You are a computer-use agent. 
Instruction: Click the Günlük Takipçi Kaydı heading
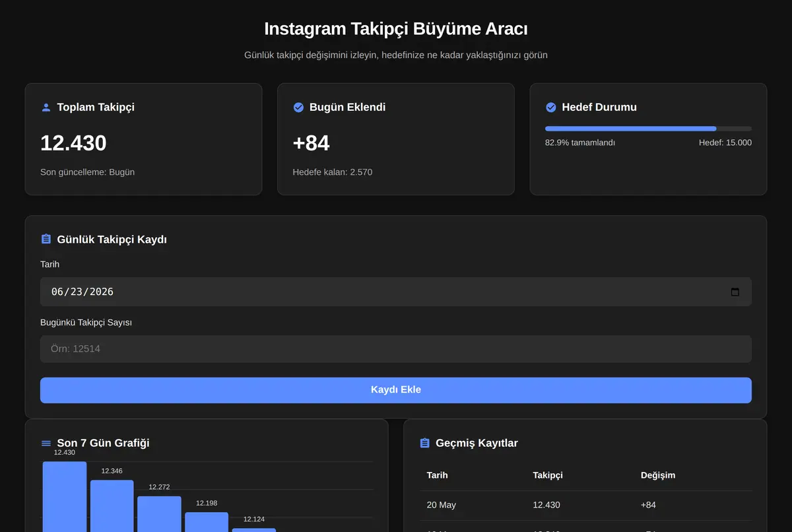pos(112,240)
